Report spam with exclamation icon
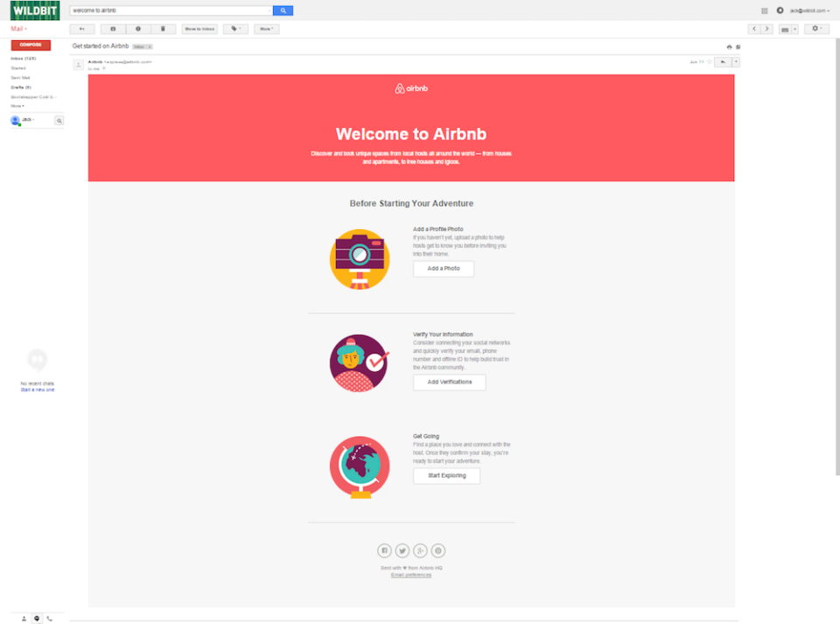Viewport: 840px width, 624px height. pyautogui.click(x=138, y=29)
